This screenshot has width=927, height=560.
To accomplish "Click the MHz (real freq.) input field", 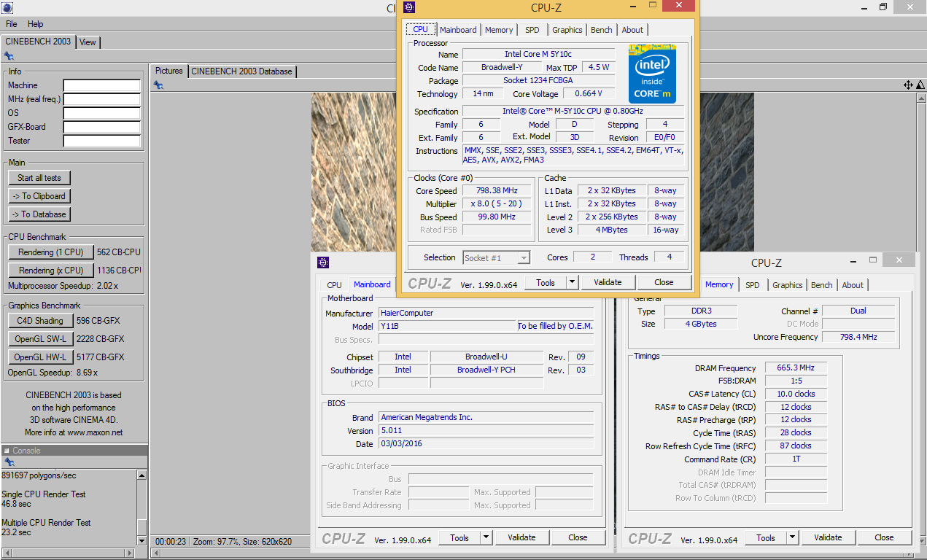I will click(101, 99).
